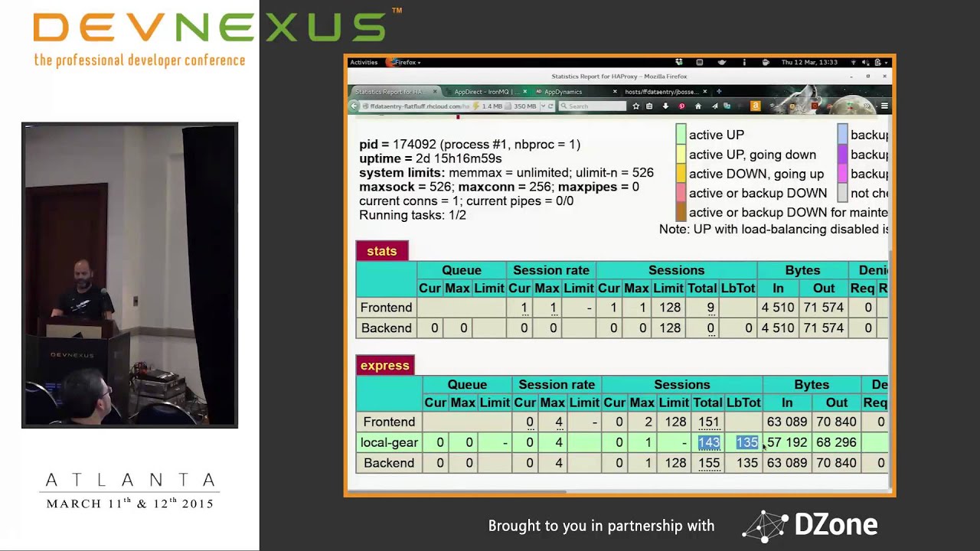This screenshot has width=980, height=551.
Task: Click the 'uptime = 2d 15h16m59s' text
Action: [x=430, y=158]
